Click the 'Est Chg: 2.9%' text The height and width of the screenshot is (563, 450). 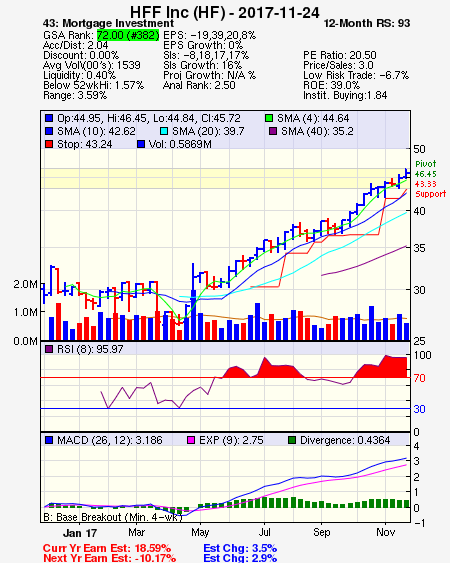click(x=240, y=558)
